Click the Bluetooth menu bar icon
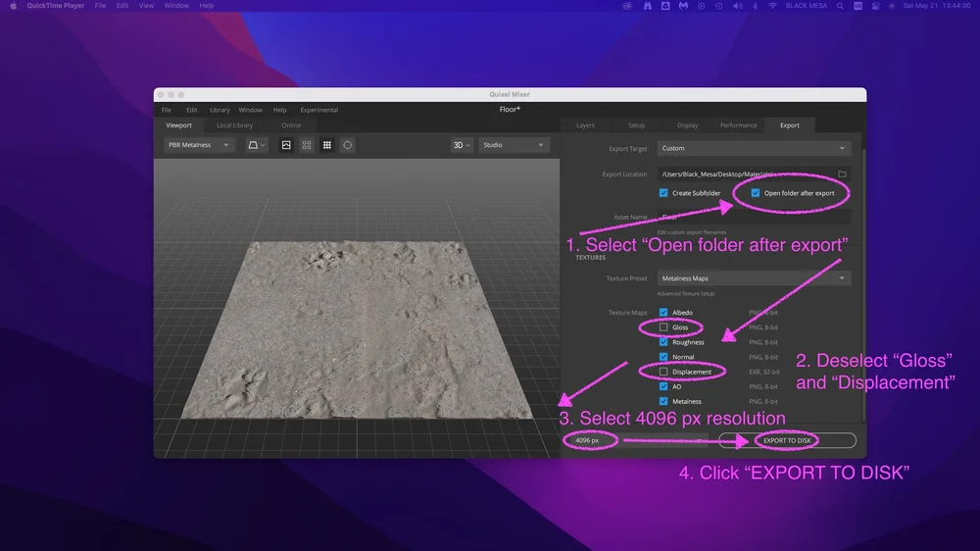The width and height of the screenshot is (980, 551). pos(755,6)
